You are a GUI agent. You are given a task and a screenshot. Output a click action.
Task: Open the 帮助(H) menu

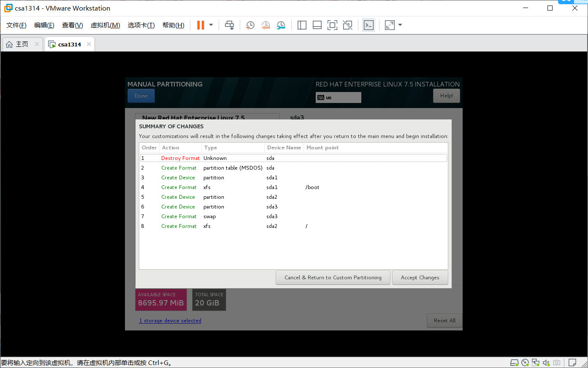coord(173,25)
